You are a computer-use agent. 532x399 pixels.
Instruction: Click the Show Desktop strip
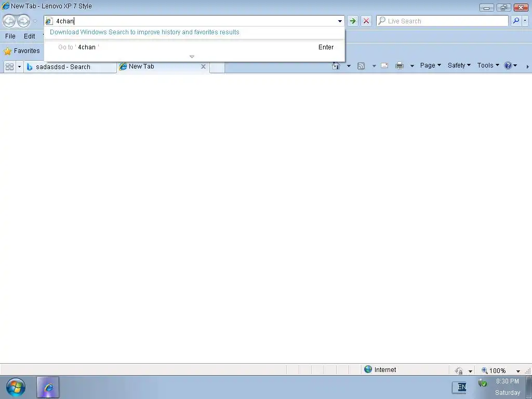[528, 387]
